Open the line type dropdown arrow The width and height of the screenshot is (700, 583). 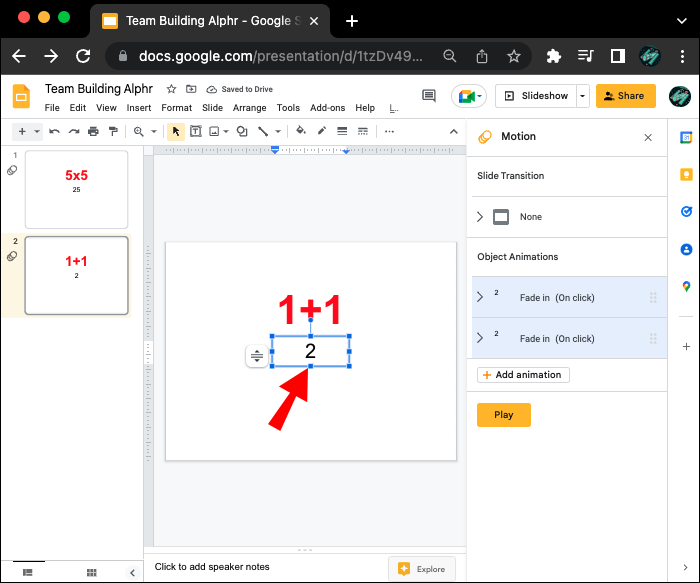278,132
